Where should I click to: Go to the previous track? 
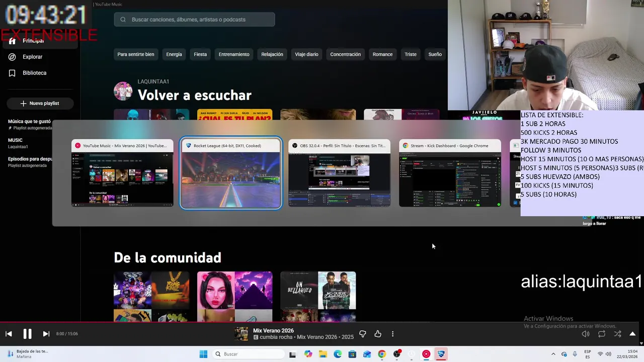(9, 334)
